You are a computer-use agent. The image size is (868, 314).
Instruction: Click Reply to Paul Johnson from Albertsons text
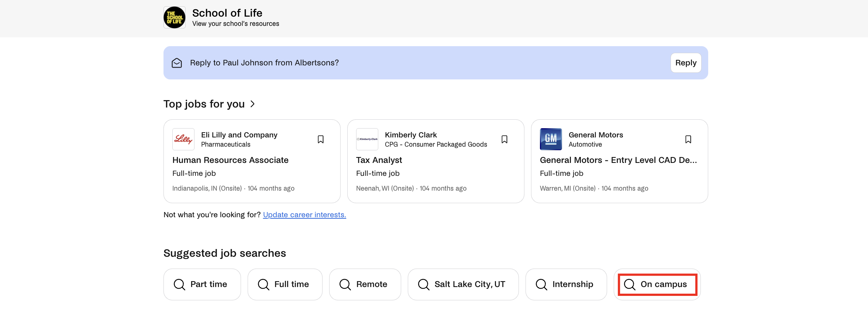coord(264,63)
